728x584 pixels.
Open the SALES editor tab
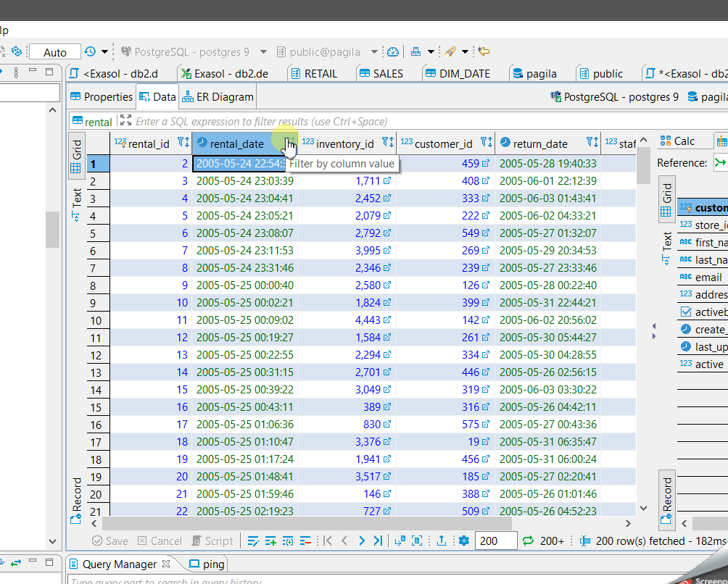381,74
